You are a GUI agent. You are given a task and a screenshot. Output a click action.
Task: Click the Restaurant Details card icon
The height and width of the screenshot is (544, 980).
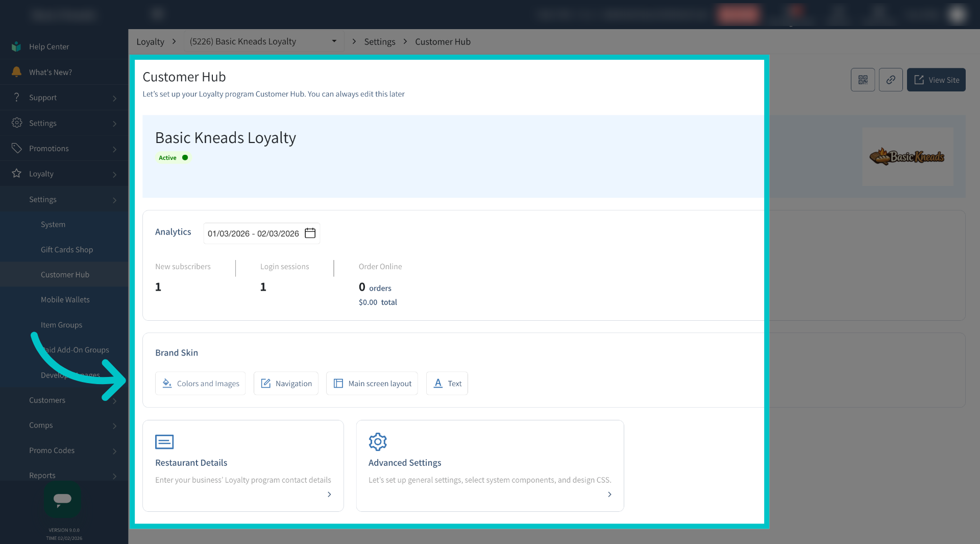(x=164, y=442)
